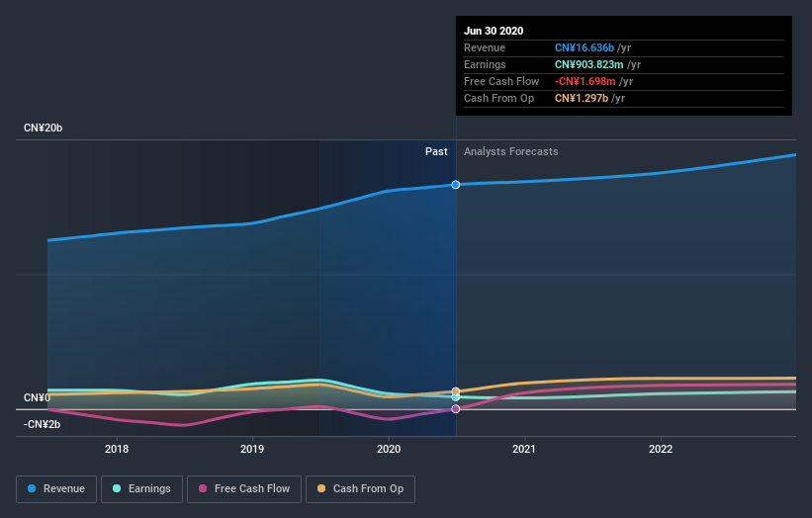This screenshot has height=518, width=812.
Task: Click the 'Revenue' row label in tooltip
Action: 485,47
